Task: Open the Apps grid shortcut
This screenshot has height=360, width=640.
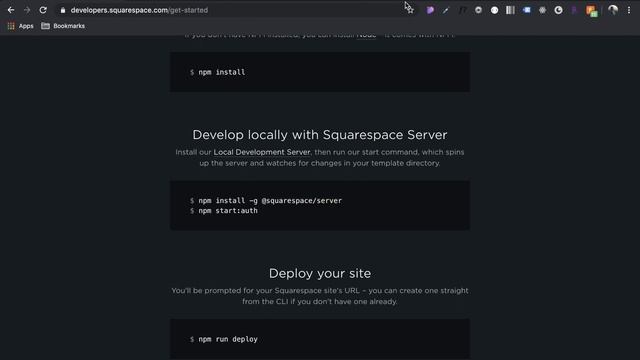Action: 20,26
